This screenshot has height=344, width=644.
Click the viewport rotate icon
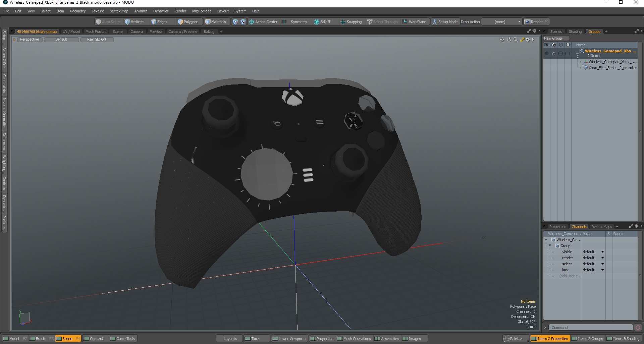click(x=509, y=40)
